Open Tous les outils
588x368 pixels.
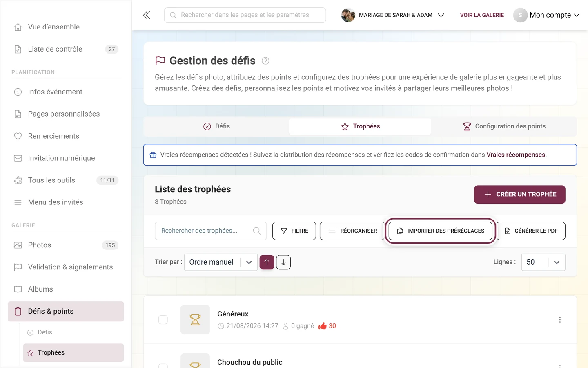(66, 180)
